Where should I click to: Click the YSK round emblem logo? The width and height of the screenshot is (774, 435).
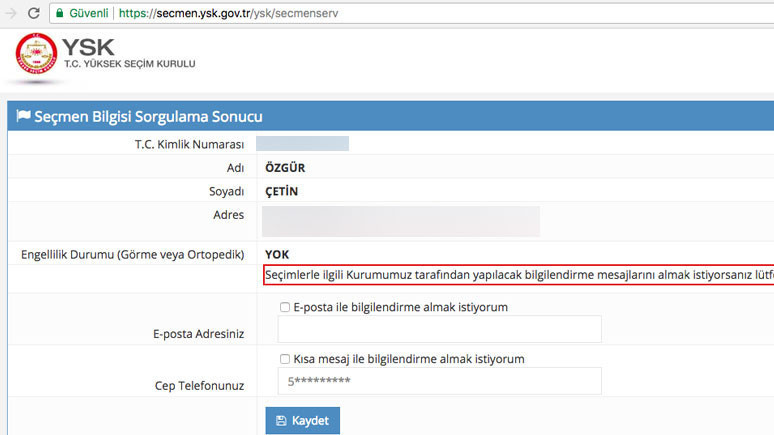[36, 53]
